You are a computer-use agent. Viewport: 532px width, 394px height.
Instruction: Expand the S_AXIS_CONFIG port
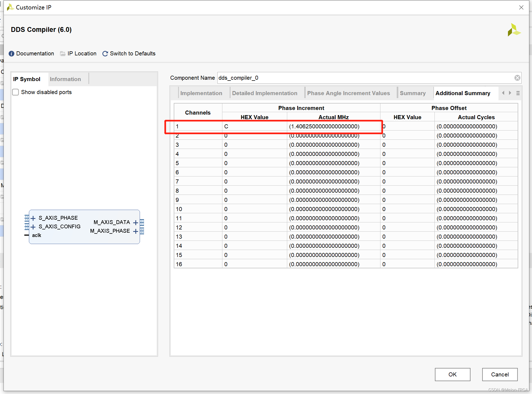33,226
